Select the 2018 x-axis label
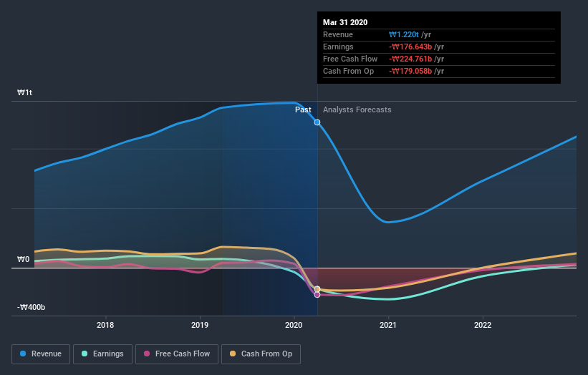The image size is (588, 375). 105,325
